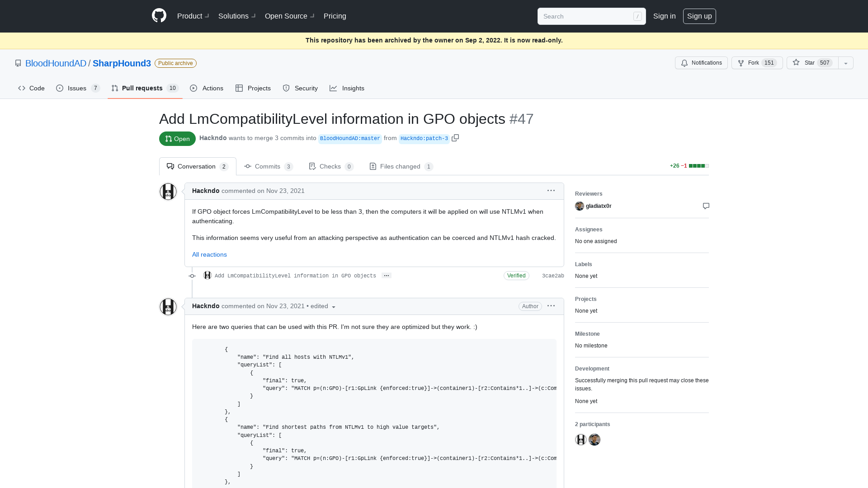
Task: Click gladiatx0r's reviewer avatar
Action: (580, 206)
